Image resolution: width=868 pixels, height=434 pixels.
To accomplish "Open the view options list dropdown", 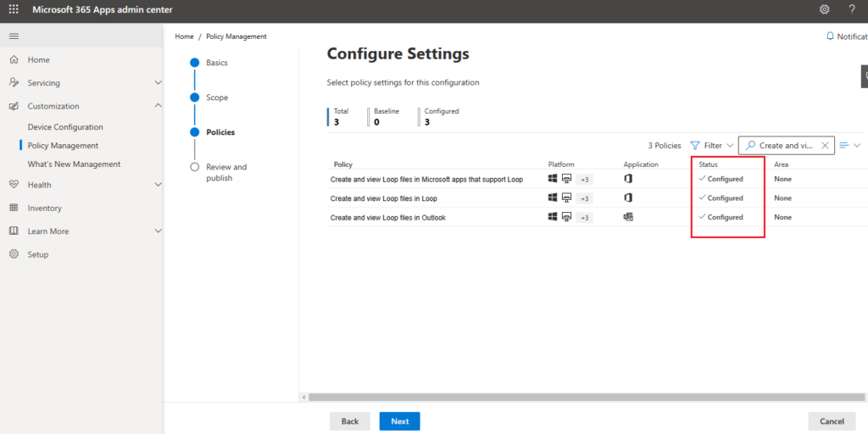I will click(849, 146).
